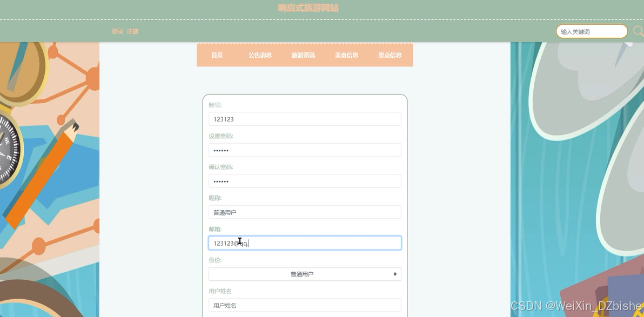Click the 设置密码 password field

(305, 150)
